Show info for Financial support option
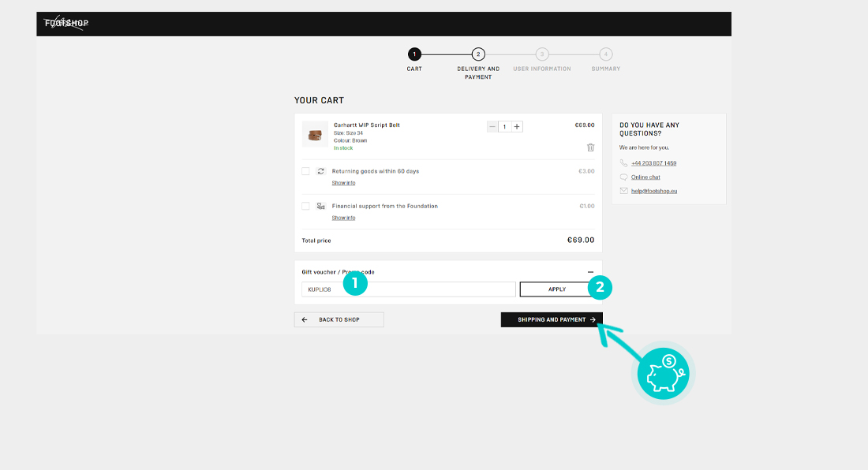The width and height of the screenshot is (868, 470). point(343,218)
